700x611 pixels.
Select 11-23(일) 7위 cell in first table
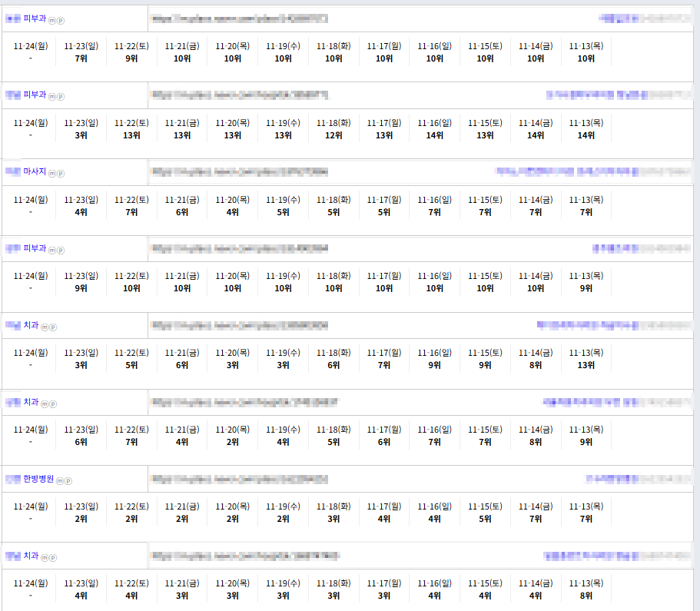tap(81, 52)
